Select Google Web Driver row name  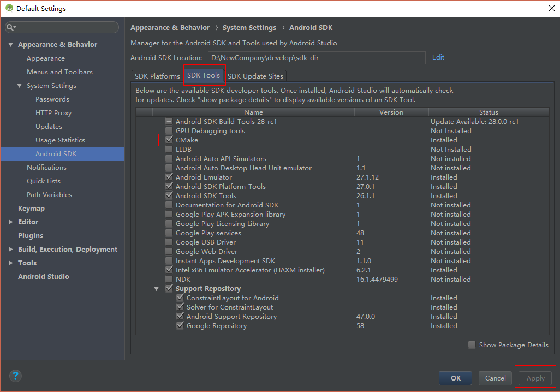206,251
